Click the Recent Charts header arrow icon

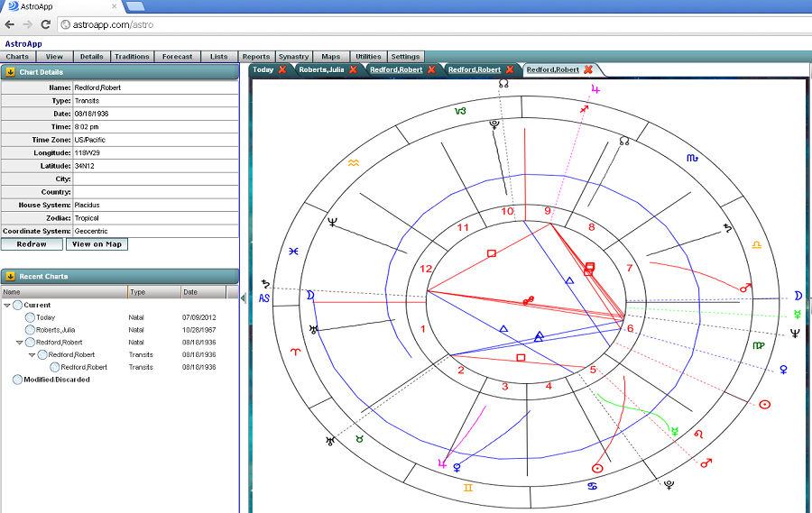(10, 277)
